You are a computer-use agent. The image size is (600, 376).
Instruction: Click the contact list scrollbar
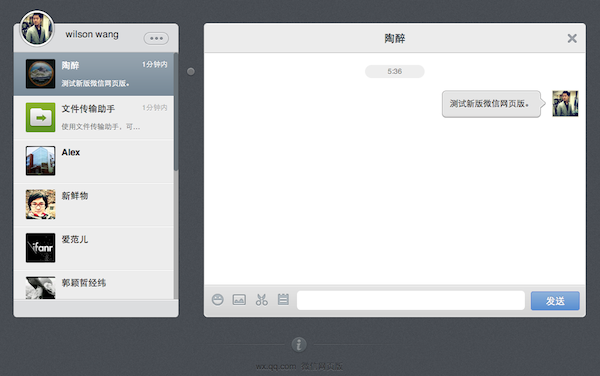pyautogui.click(x=176, y=112)
